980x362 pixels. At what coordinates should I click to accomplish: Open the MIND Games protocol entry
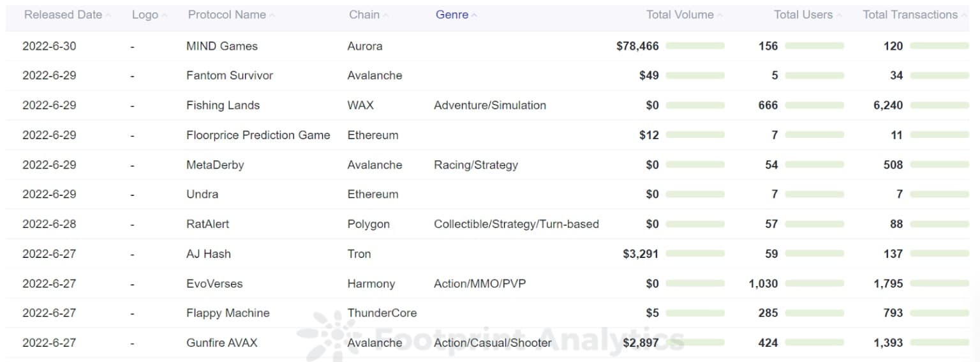tap(222, 46)
